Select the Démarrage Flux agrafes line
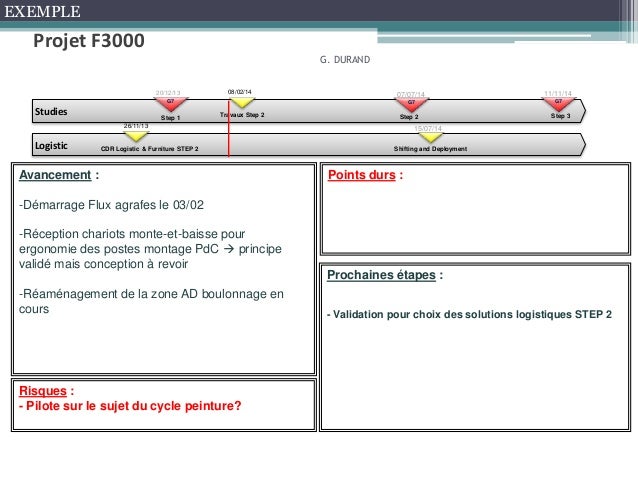 coord(111,205)
